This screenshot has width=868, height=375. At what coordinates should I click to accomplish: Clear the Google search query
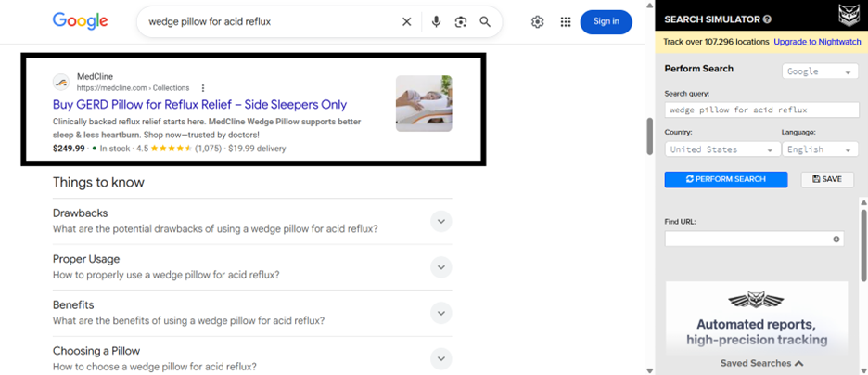tap(406, 21)
